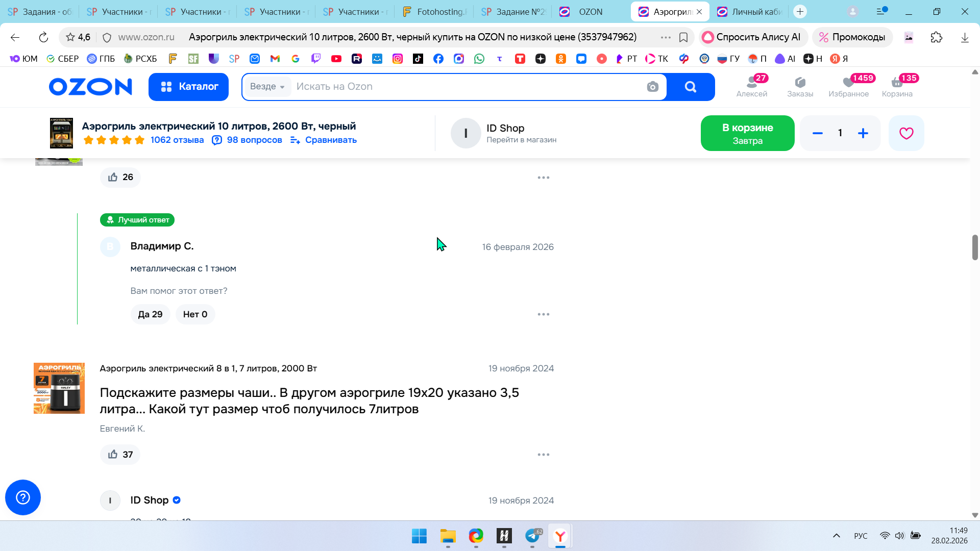This screenshot has height=551, width=980.
Task: Click the 7-liter air fryer thumbnail
Action: point(59,388)
